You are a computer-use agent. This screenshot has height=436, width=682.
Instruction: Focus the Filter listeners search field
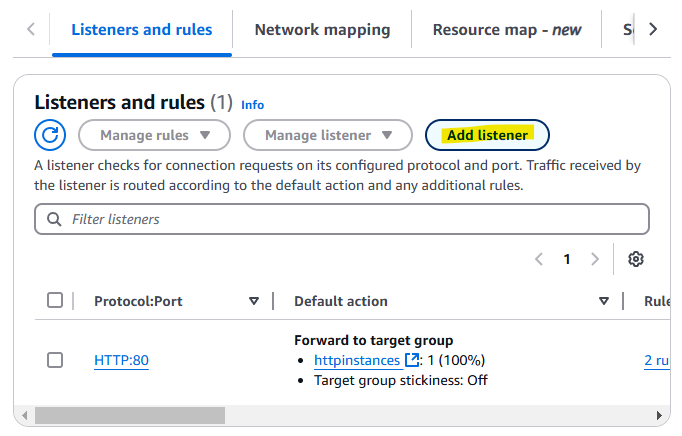[350, 219]
